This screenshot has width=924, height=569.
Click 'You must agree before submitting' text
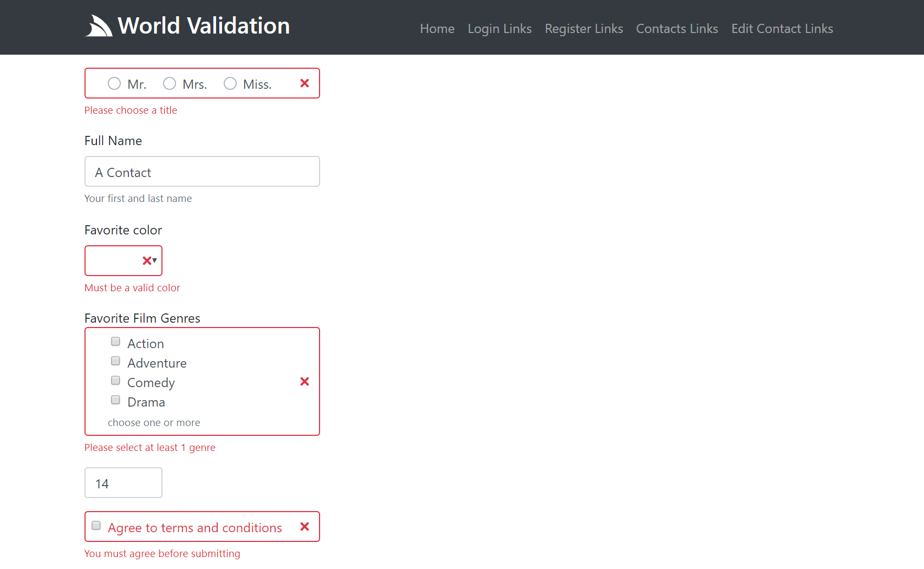coord(162,554)
